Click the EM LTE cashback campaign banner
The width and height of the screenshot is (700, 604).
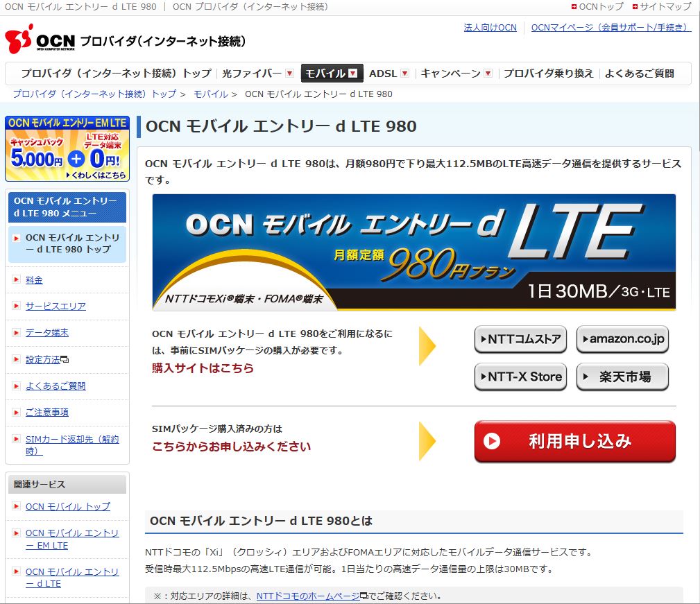click(67, 148)
